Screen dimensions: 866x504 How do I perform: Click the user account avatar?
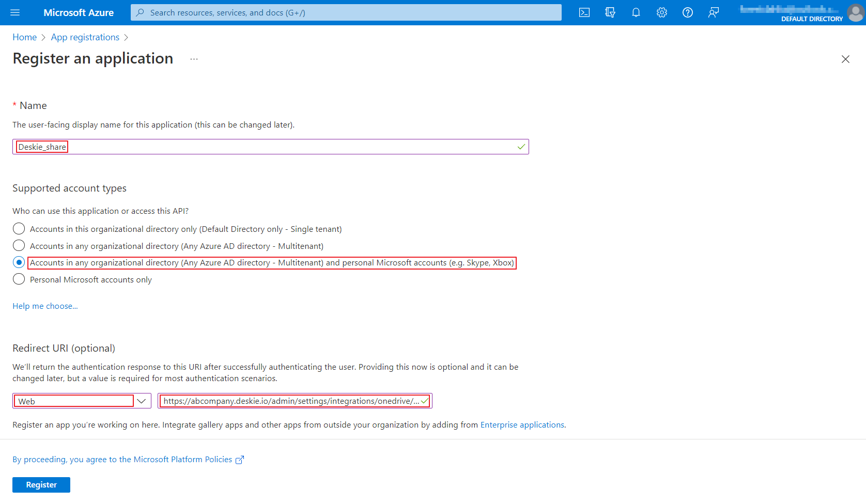[855, 12]
